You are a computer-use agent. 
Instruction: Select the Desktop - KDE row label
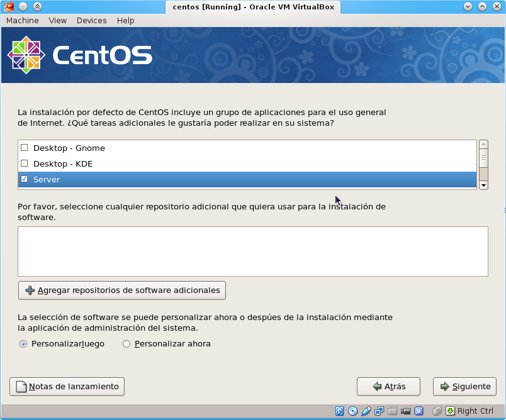click(x=63, y=163)
